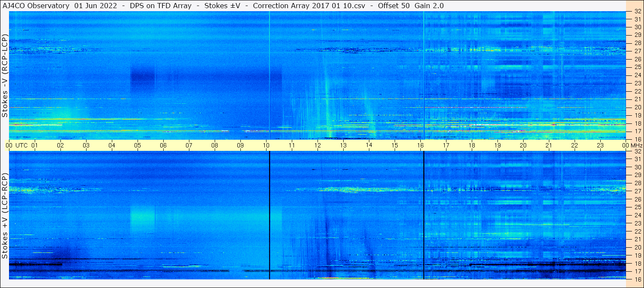
Task: Click the 'UTC' label on time axis
Action: [22, 145]
